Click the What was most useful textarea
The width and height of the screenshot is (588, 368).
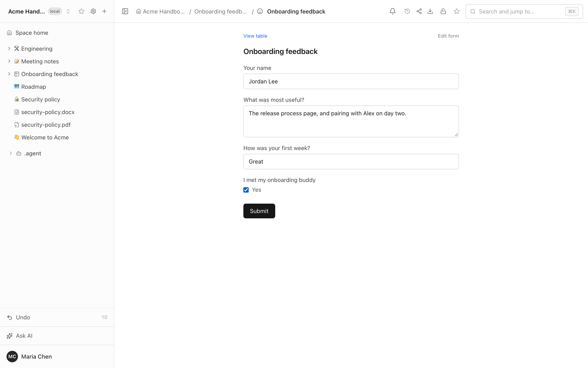(x=351, y=121)
